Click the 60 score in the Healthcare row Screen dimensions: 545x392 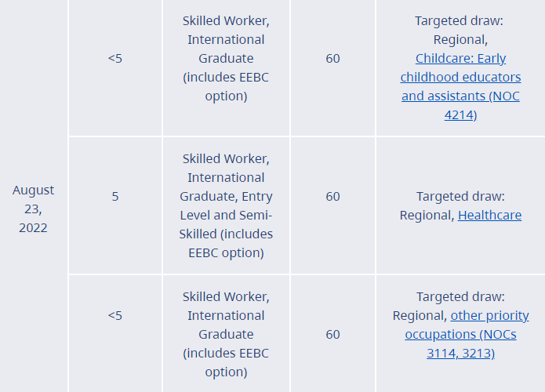click(x=332, y=196)
